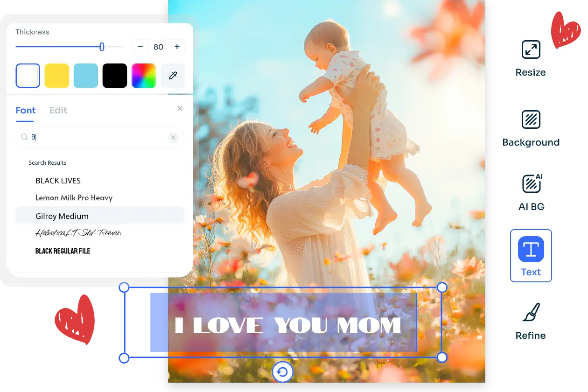Viewport: 588px width, 392px height.
Task: Choose the Refine brush tool
Action: point(531,313)
